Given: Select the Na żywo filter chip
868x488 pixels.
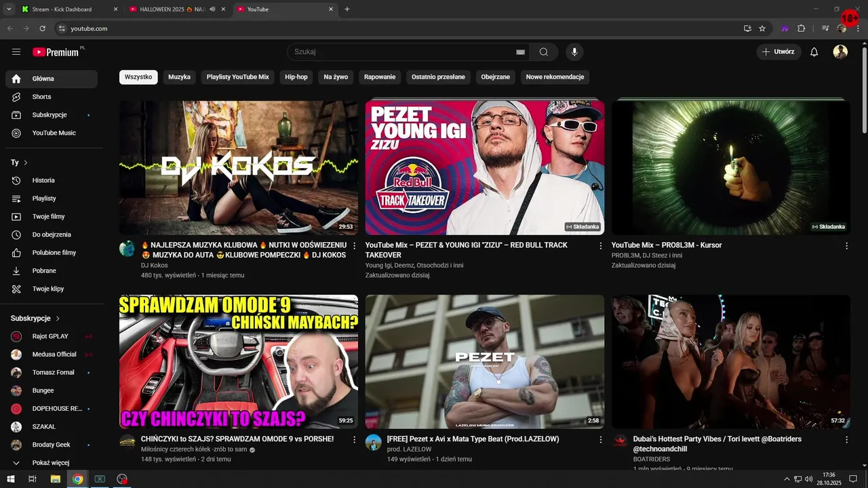Looking at the screenshot, I should click(336, 77).
